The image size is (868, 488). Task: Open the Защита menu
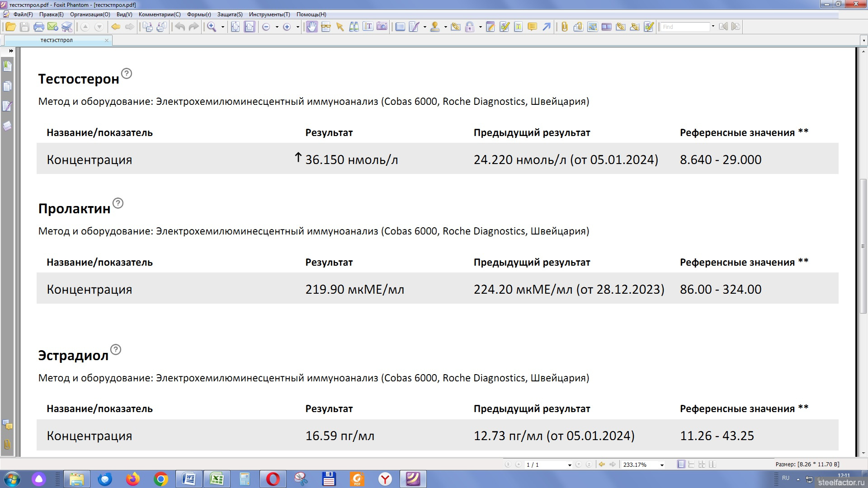(x=230, y=14)
